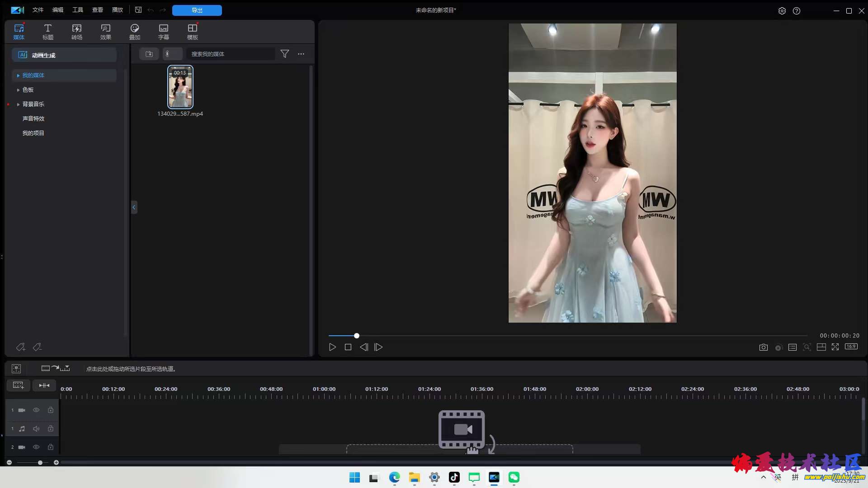Click the filter media funnel icon
This screenshot has width=868, height=488.
click(284, 54)
